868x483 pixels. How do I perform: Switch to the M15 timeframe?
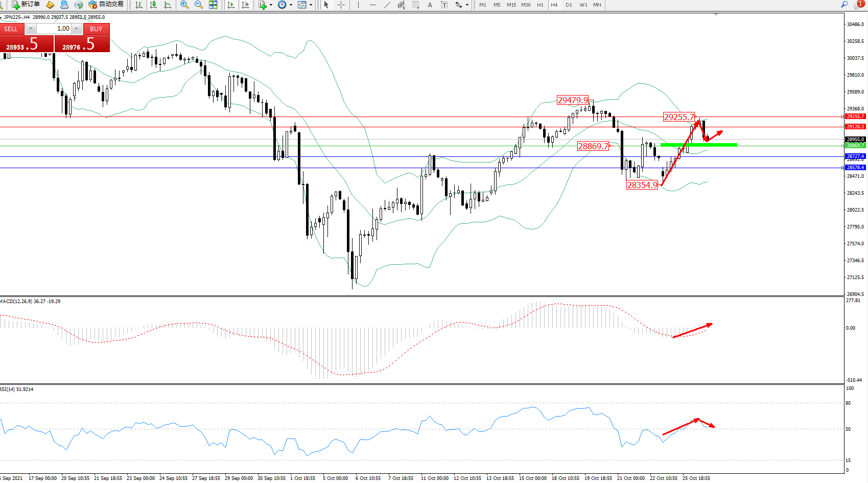pos(511,5)
